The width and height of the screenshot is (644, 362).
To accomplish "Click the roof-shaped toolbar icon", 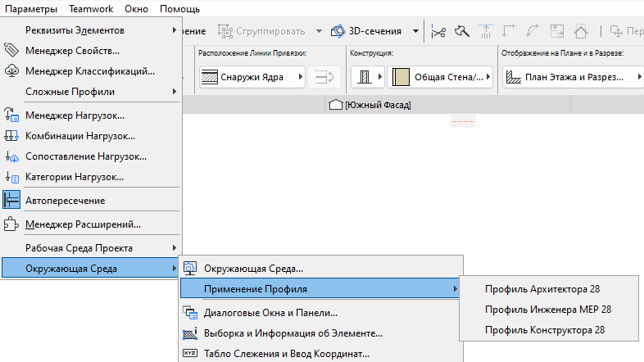I will pos(581,31).
